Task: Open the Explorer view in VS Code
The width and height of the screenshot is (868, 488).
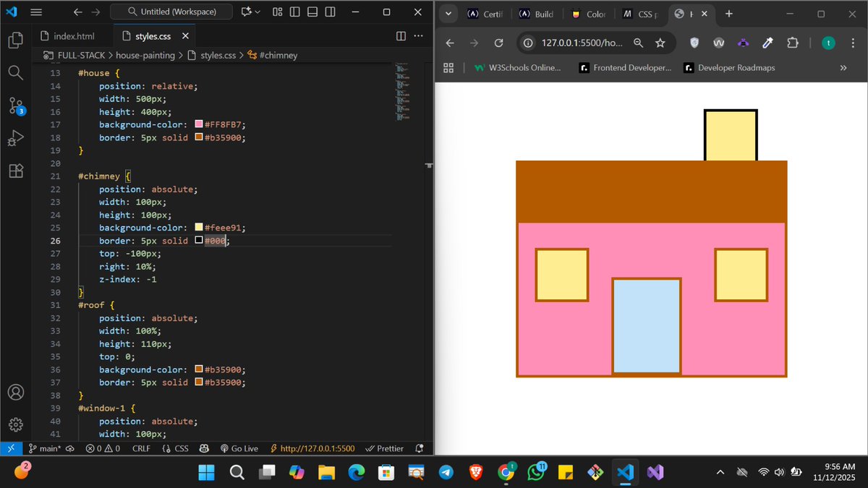Action: click(x=16, y=40)
